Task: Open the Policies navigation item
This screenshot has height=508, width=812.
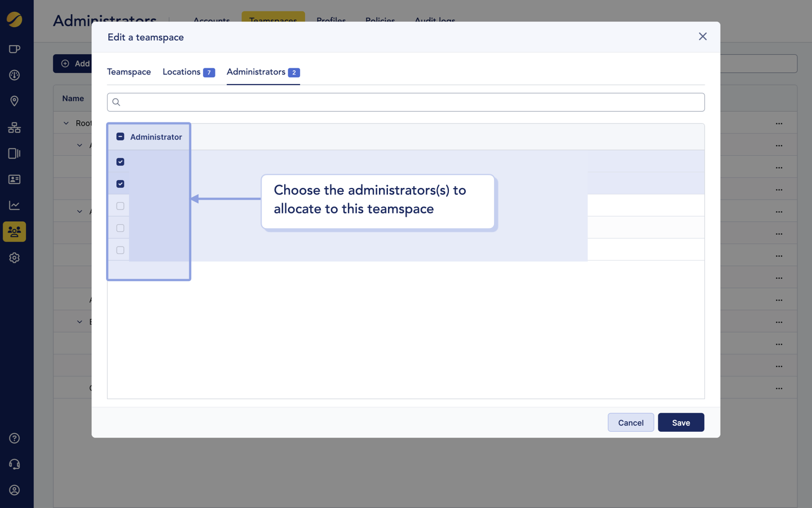Action: pyautogui.click(x=380, y=20)
